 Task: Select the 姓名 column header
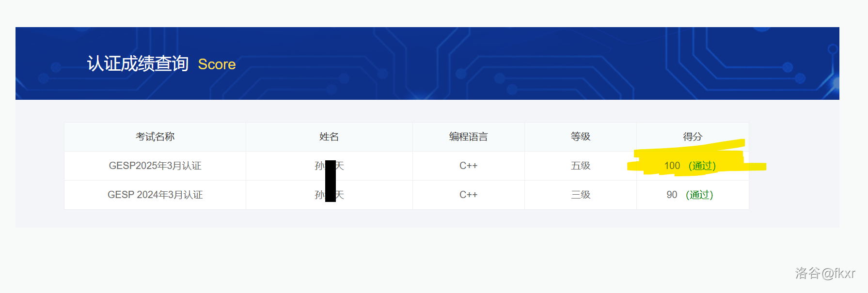[329, 137]
